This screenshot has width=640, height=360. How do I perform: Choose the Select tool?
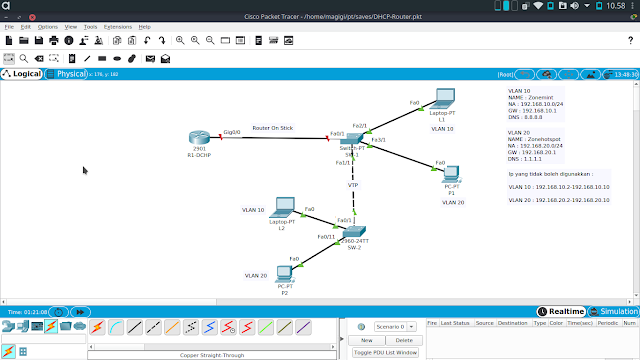coord(9,58)
